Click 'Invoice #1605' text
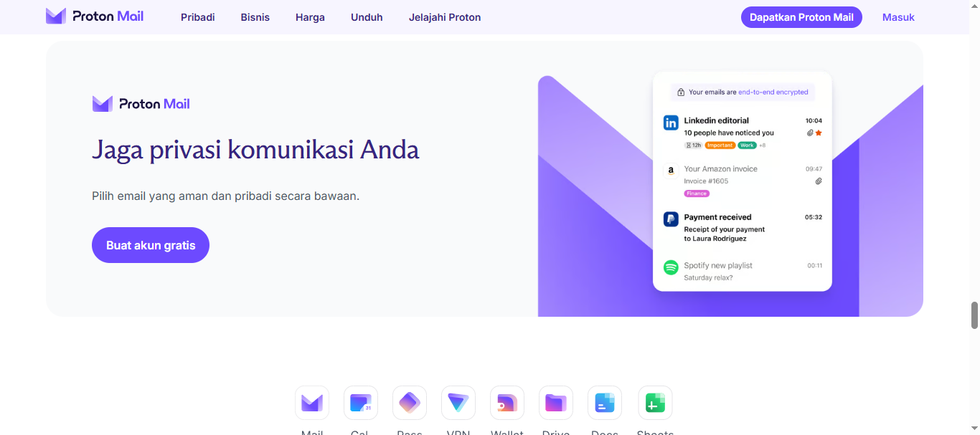This screenshot has height=435, width=980. click(706, 181)
